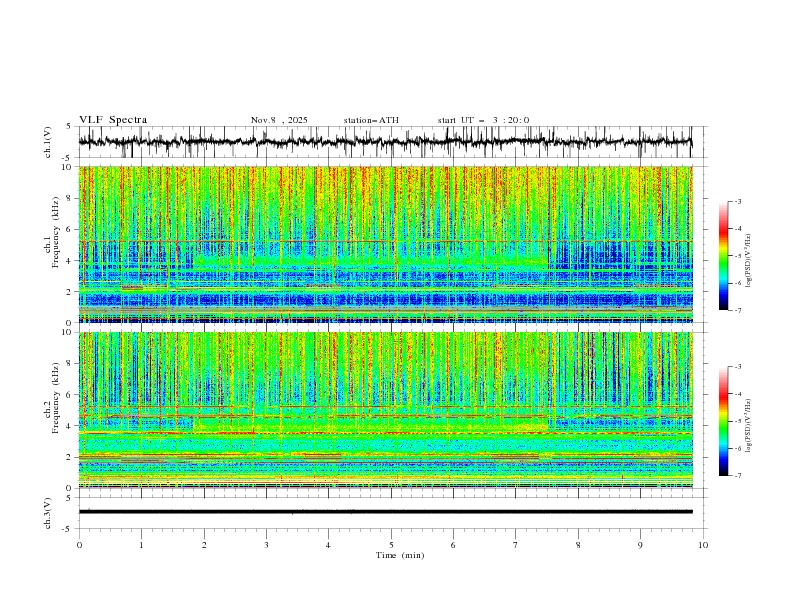The width and height of the screenshot is (792, 612).
Task: Click the ch.1 PSD color scale bar
Action: [723, 256]
